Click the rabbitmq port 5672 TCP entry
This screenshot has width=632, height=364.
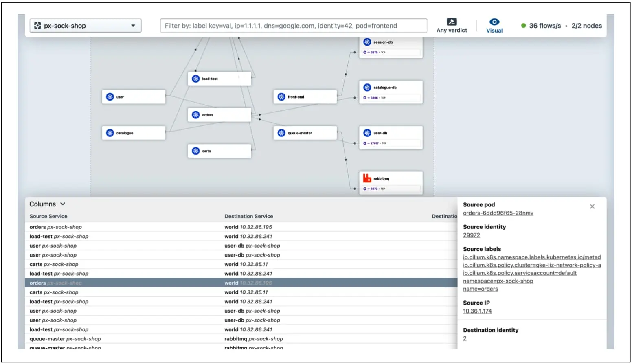click(391, 189)
